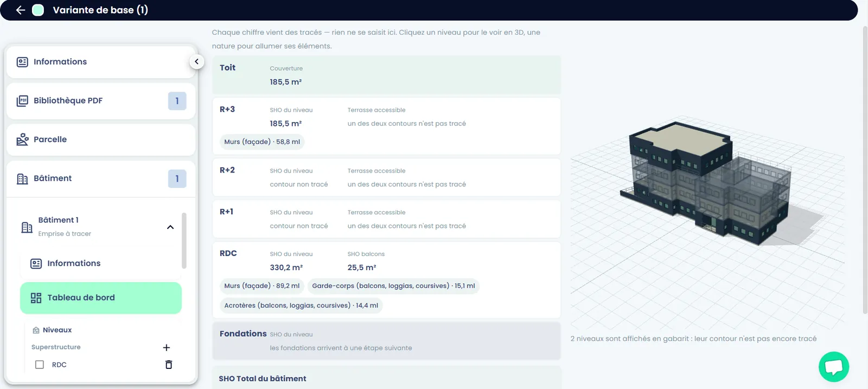Click the Niveaux section label

click(57, 330)
